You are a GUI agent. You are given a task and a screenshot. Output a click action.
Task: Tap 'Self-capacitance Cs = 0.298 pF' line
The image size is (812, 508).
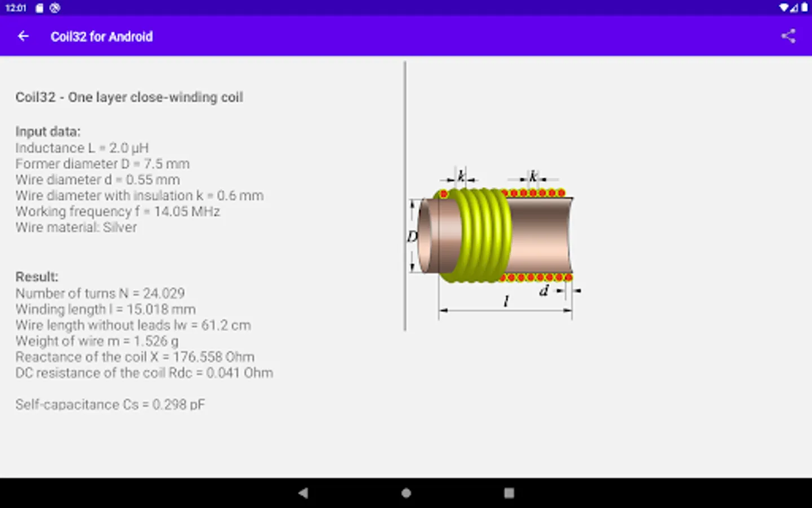[110, 405]
